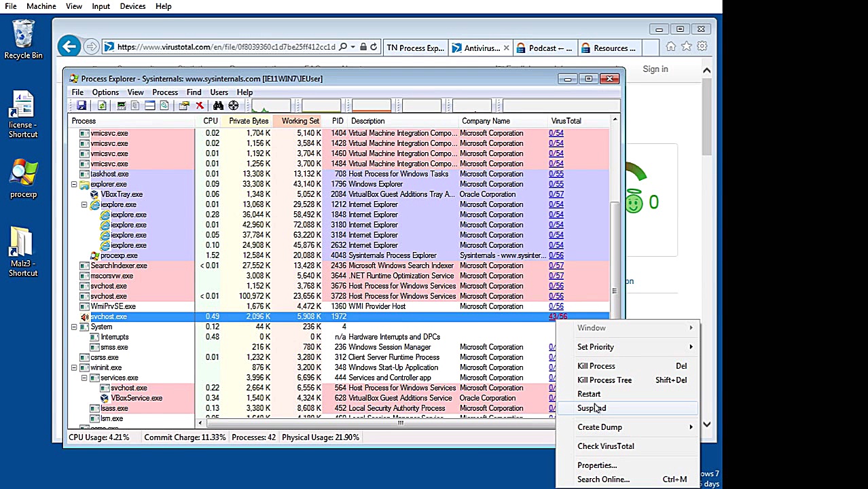Viewport: 868px width, 489px height.
Task: Click the lower pane view DLLs/handles icon
Action: (x=164, y=106)
